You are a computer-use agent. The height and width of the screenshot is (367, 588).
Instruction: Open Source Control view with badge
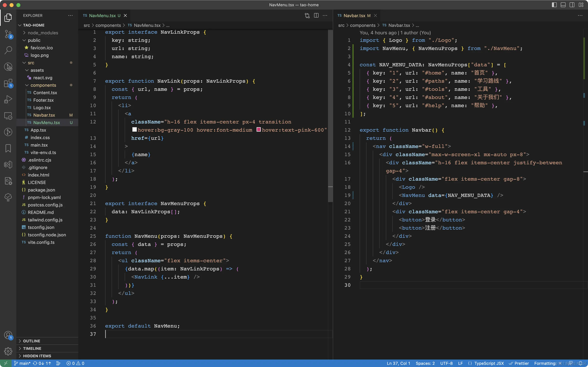(x=8, y=34)
